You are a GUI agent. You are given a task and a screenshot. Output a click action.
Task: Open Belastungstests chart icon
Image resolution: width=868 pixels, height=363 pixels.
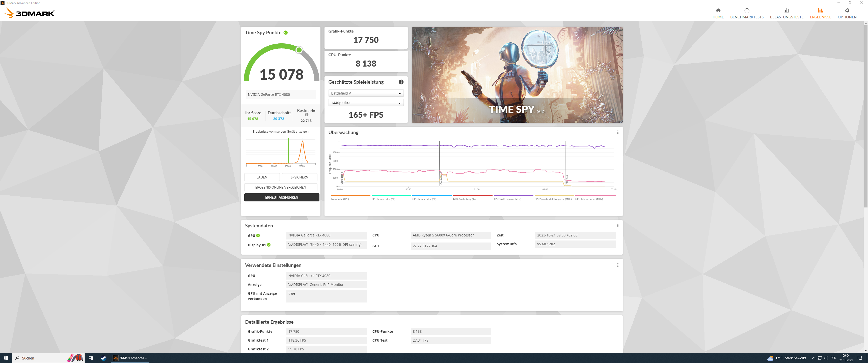point(786,10)
